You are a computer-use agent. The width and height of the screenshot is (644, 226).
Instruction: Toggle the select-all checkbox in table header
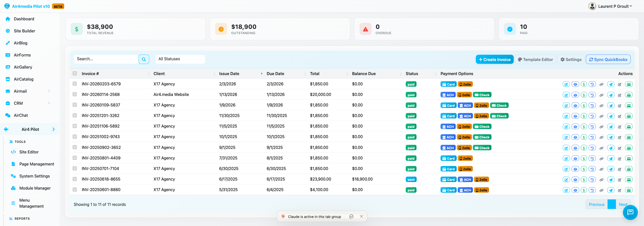pos(75,73)
